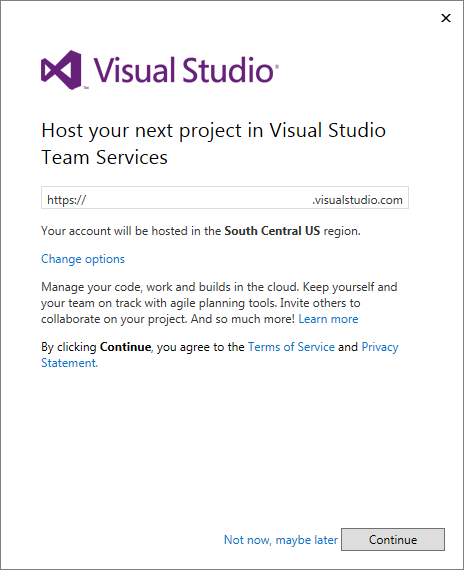Choose Not now, maybe later
This screenshot has width=464, height=570.
(281, 540)
